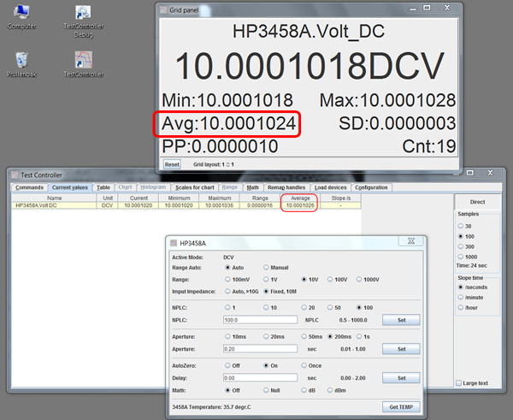The image size is (513, 420).
Task: Choose Auto, >10G input impedance
Action: tap(227, 292)
